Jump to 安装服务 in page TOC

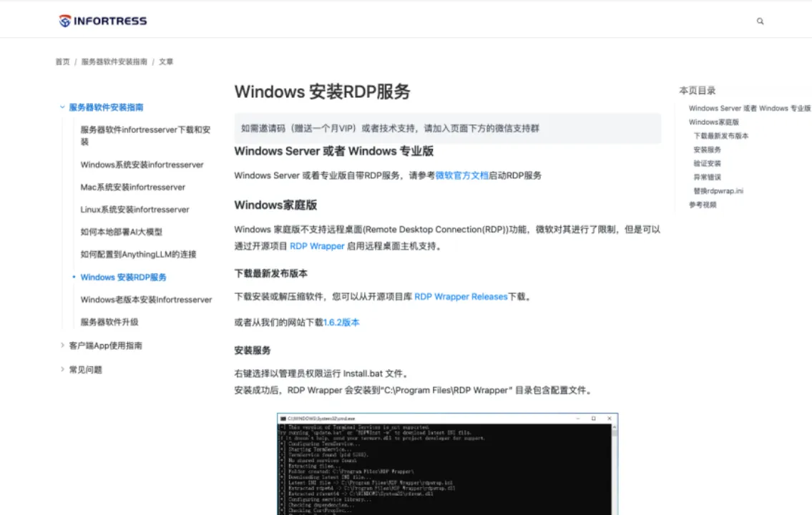[707, 149]
